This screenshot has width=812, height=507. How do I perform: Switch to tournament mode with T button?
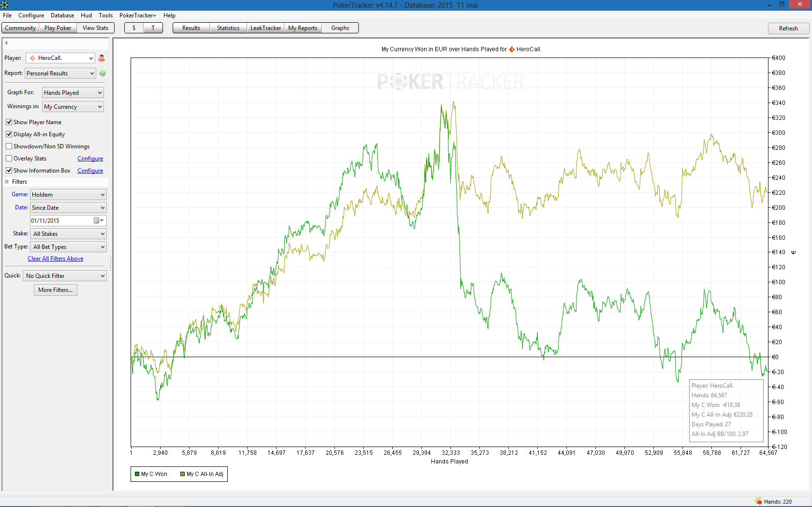coord(153,28)
